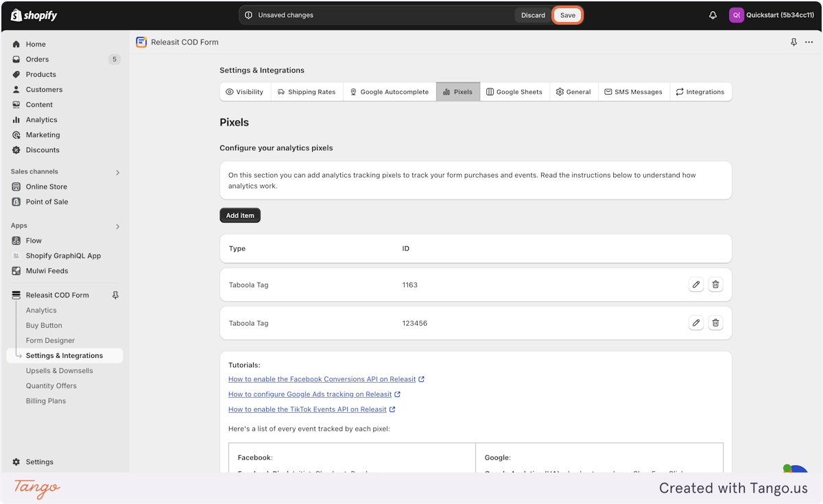823x504 pixels.
Task: Open Form Designer submenu item
Action: [x=50, y=341]
